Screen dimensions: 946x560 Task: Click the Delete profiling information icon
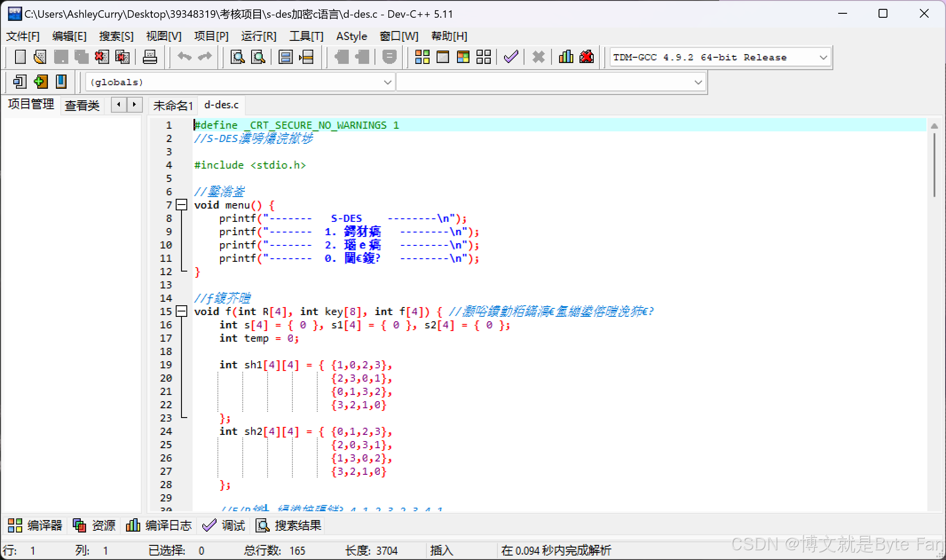click(587, 57)
